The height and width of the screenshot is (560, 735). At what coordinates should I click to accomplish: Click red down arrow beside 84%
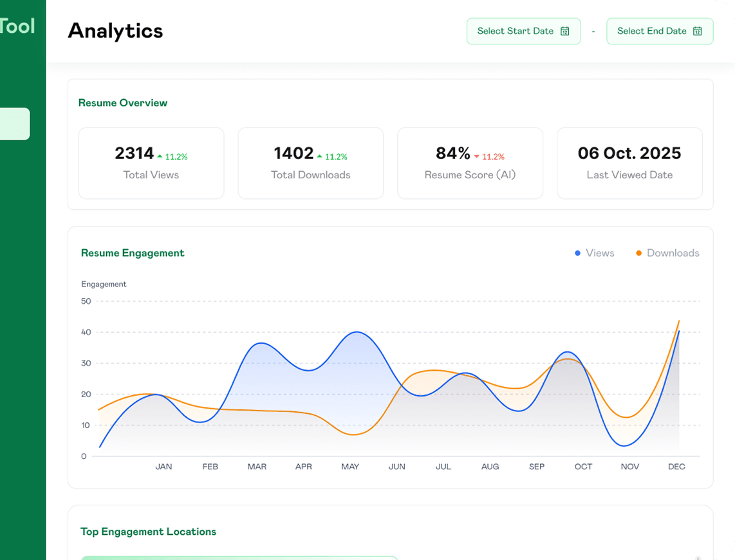[x=477, y=156]
